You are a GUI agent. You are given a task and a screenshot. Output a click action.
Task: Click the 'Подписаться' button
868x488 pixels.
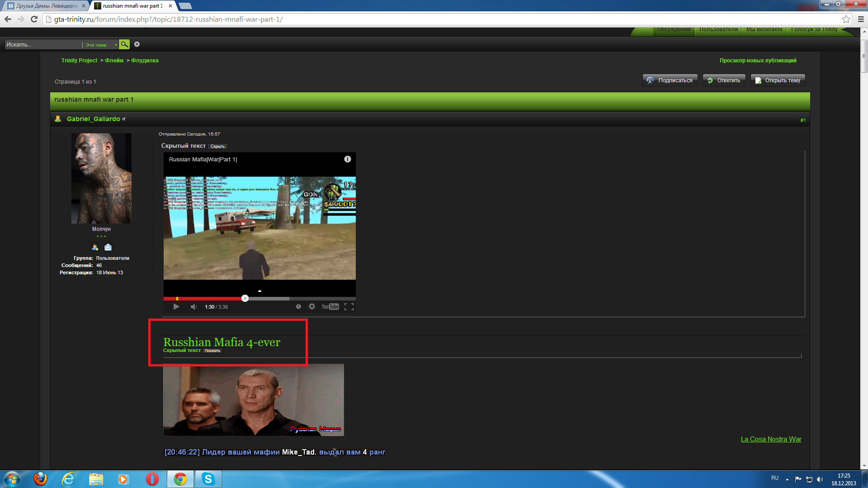pos(670,80)
